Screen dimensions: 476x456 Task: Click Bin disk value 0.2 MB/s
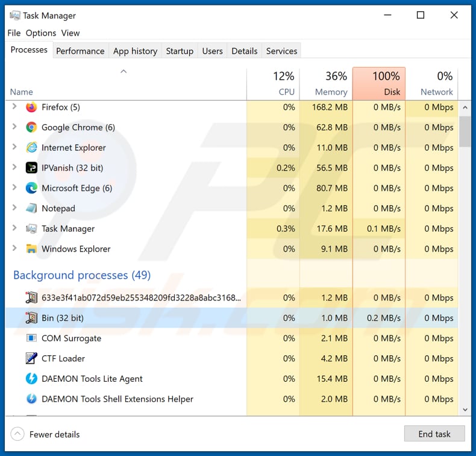pyautogui.click(x=384, y=318)
